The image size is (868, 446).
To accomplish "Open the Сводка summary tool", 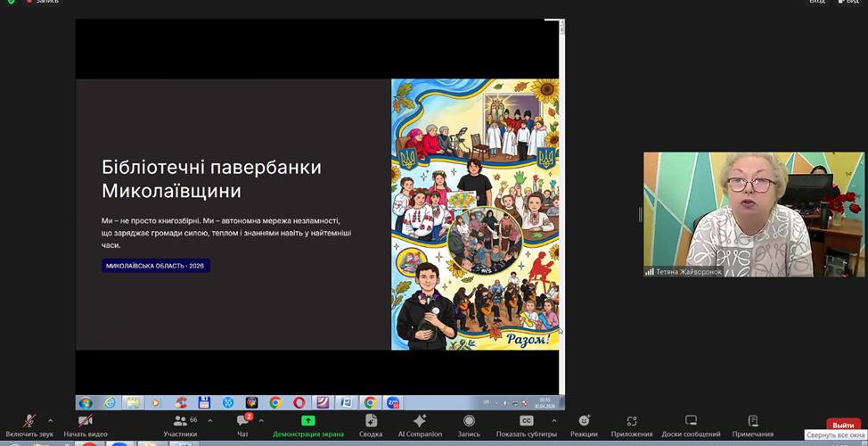I will pos(371,426).
